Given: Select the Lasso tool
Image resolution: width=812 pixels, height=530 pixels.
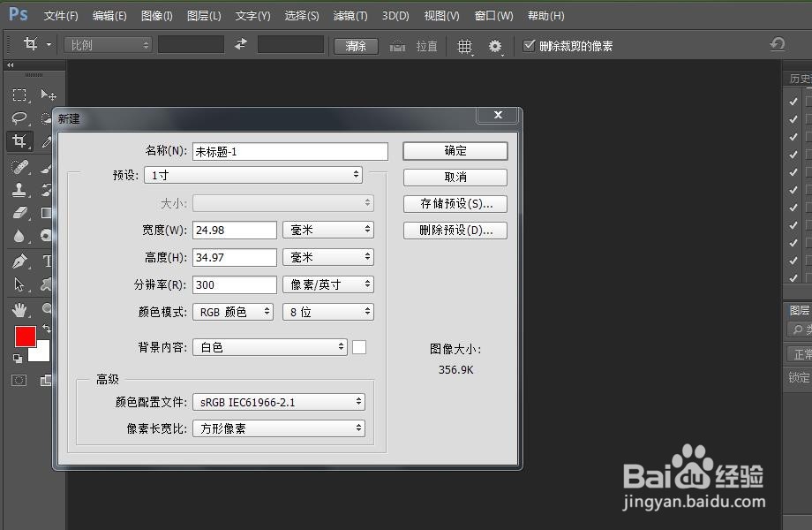Looking at the screenshot, I should (18, 118).
